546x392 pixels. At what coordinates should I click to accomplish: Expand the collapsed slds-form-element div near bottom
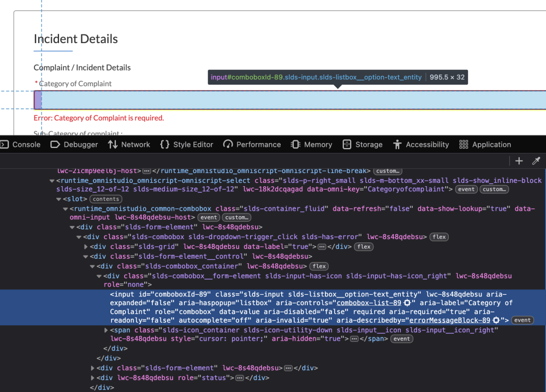tap(92, 368)
